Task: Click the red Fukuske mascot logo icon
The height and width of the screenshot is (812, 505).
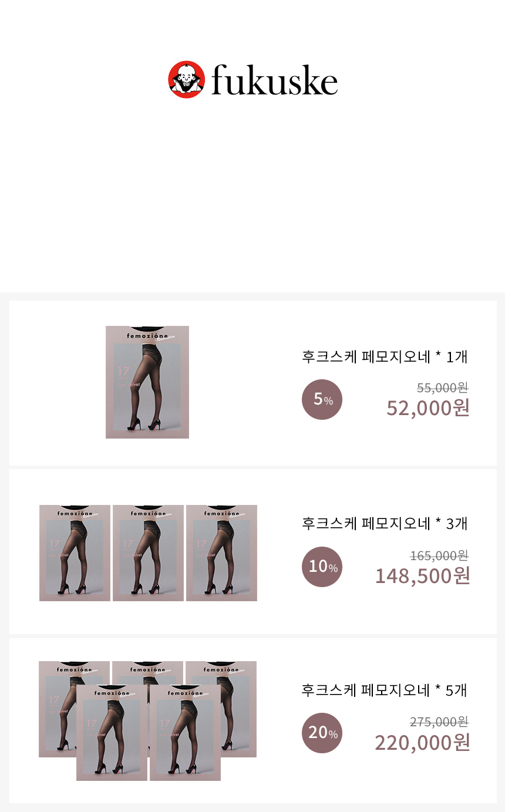Action: 186,80
